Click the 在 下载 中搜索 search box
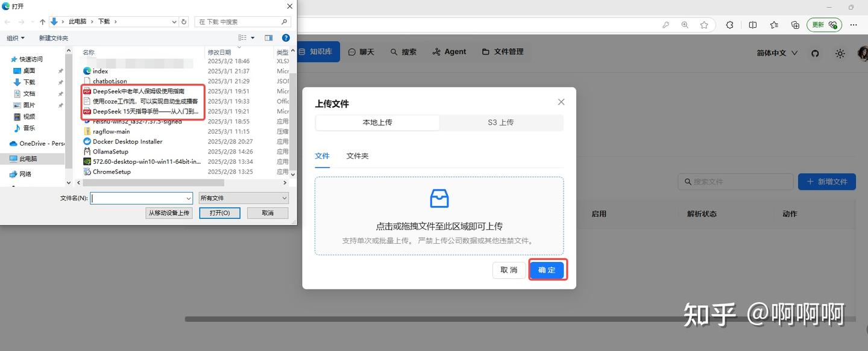Viewport: 868px width, 351px height. pyautogui.click(x=243, y=22)
